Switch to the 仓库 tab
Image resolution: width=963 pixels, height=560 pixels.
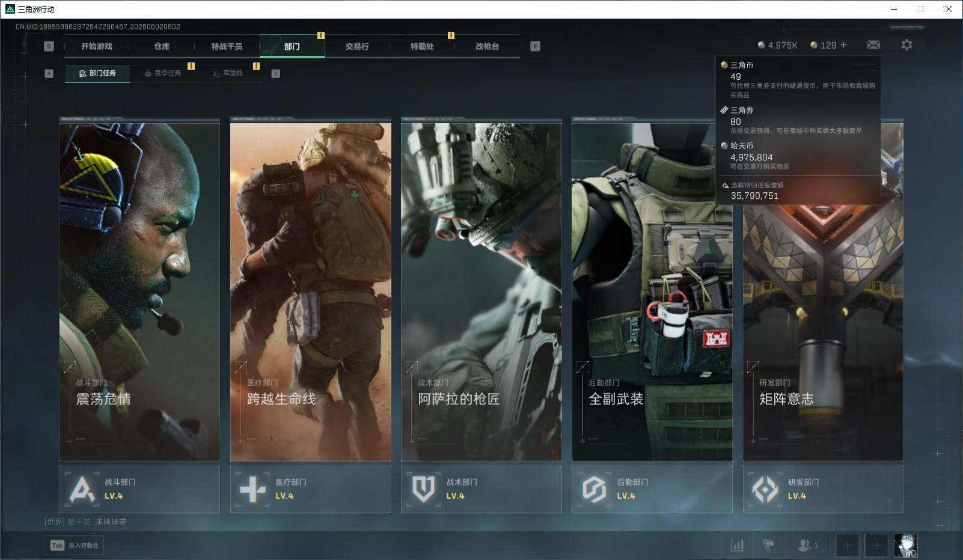pyautogui.click(x=162, y=46)
